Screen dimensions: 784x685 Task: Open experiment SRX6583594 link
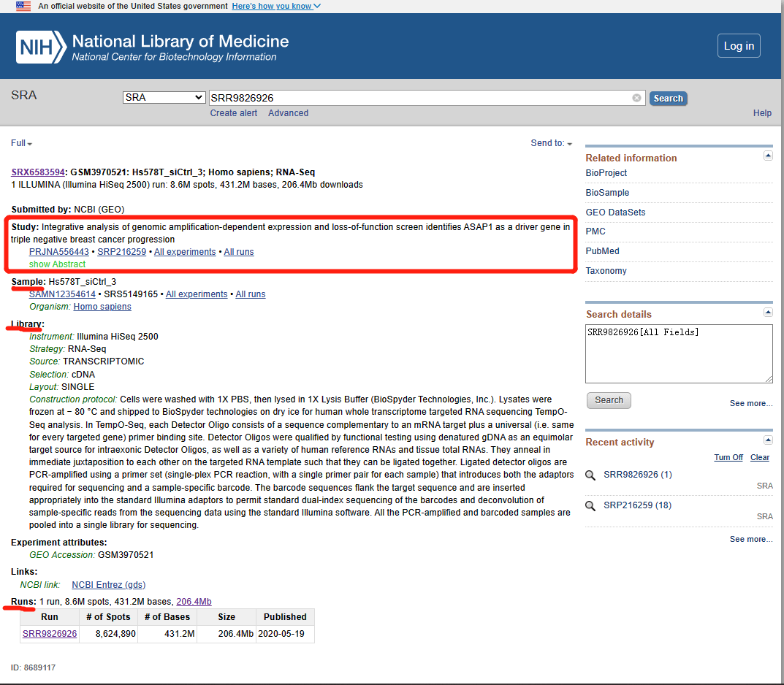[x=38, y=172]
